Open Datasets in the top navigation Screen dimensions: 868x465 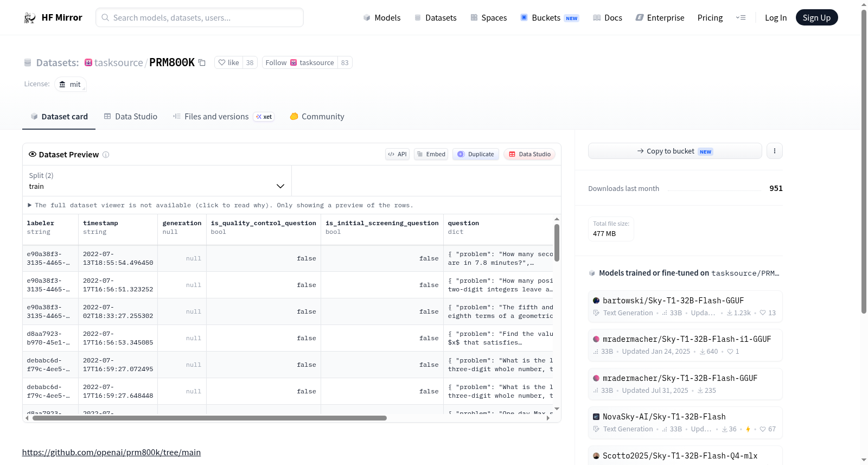(436, 18)
